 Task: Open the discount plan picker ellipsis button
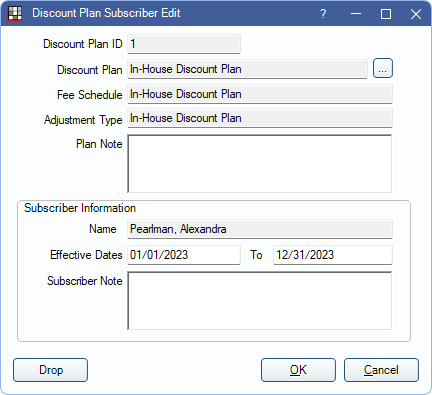[x=383, y=68]
